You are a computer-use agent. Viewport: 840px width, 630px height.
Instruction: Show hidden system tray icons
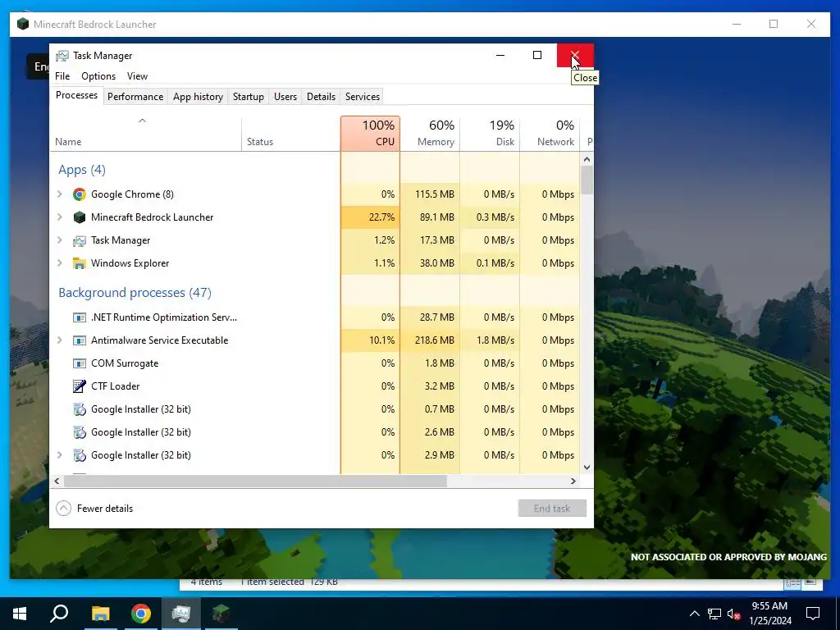point(694,614)
